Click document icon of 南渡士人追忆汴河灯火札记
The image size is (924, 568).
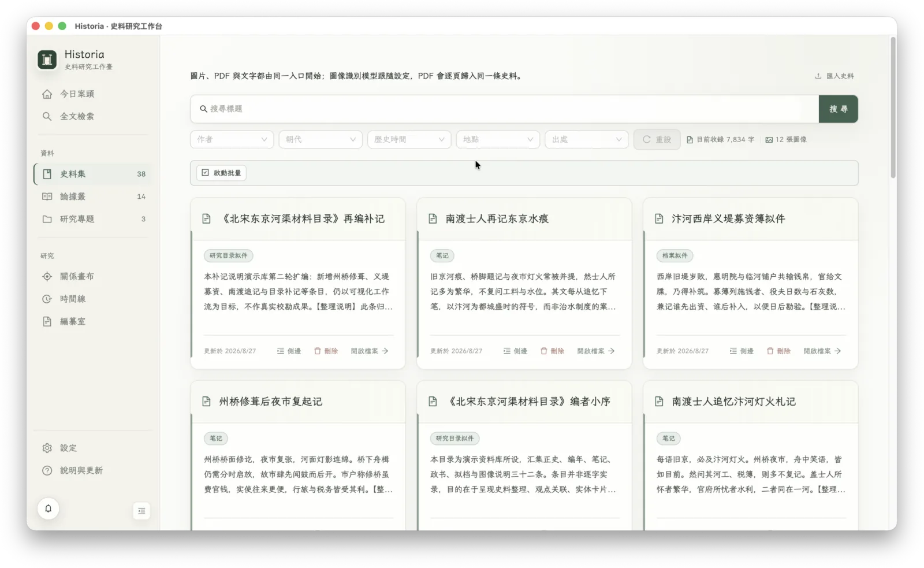click(659, 401)
